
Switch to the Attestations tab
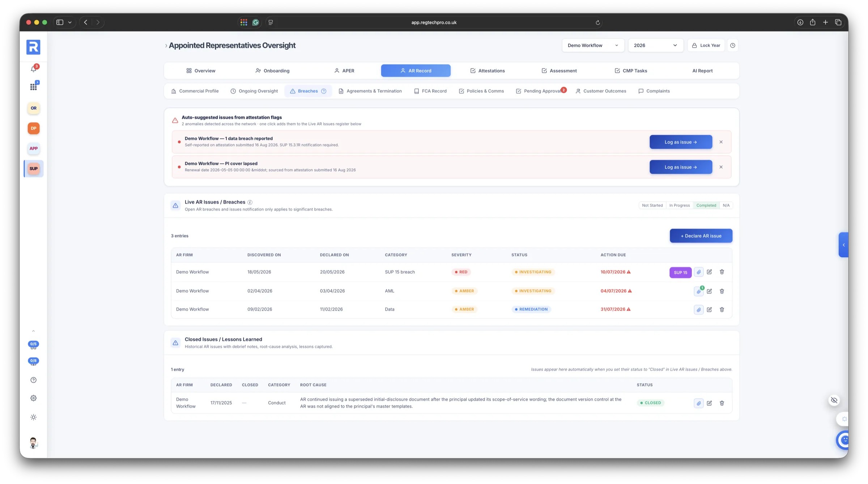pyautogui.click(x=487, y=71)
